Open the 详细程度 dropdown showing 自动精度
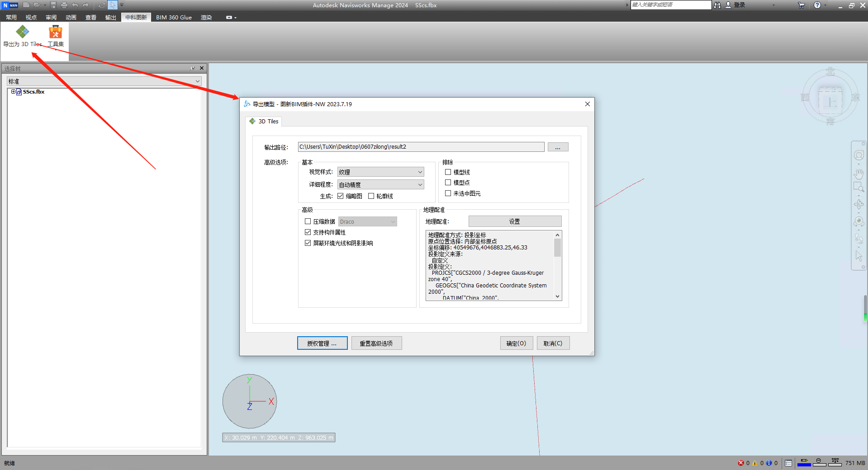868x470 pixels. click(x=380, y=184)
